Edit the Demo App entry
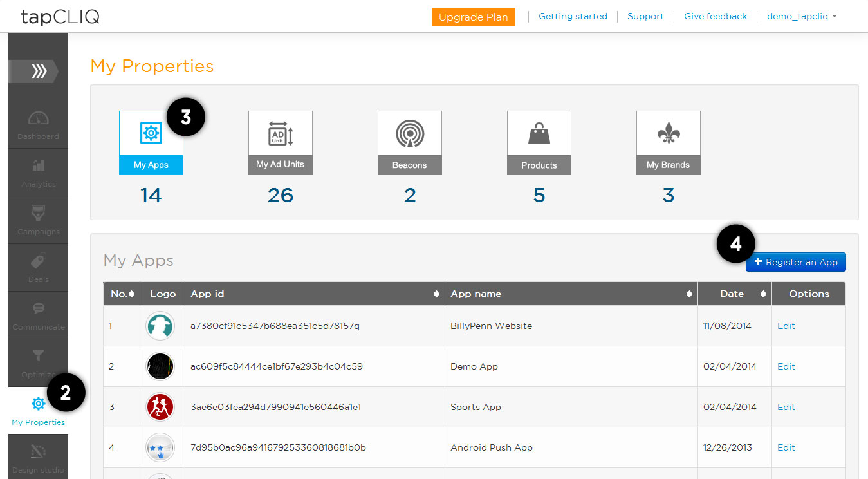The width and height of the screenshot is (868, 479). point(786,366)
